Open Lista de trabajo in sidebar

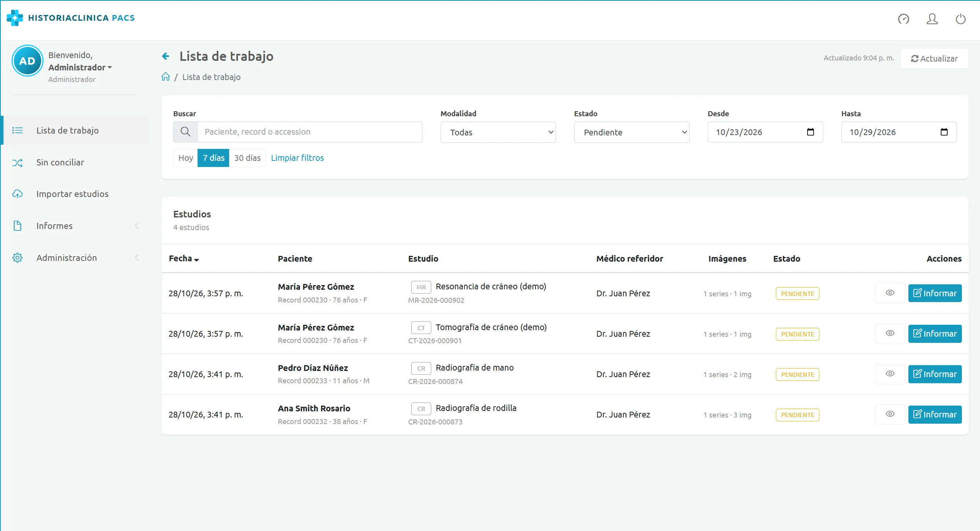point(75,130)
